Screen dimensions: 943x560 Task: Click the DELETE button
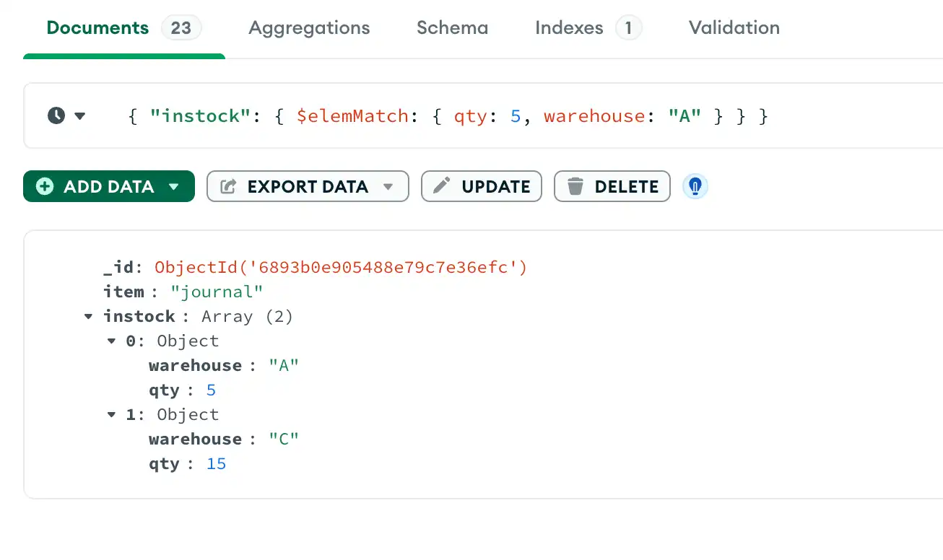[x=612, y=186]
